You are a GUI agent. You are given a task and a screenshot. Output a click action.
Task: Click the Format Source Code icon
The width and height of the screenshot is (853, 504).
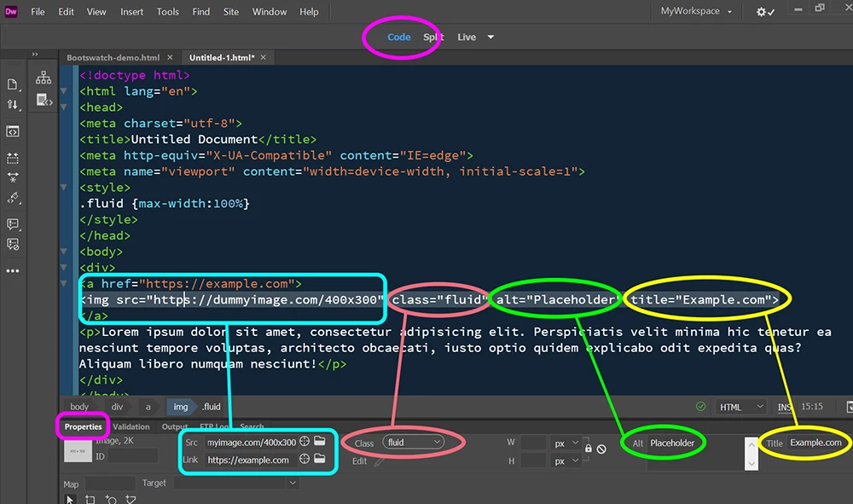tap(13, 198)
